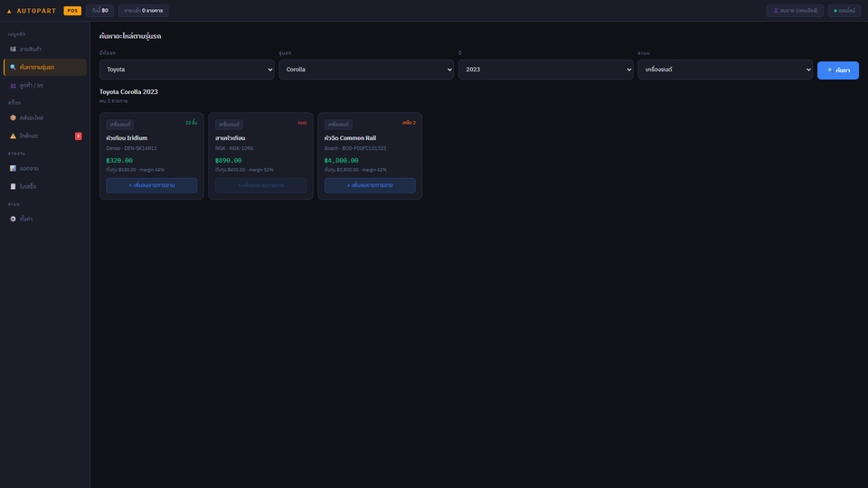Image resolution: width=868 pixels, height=488 pixels.
Task: Open the customers / cars people icon
Action: (13, 86)
